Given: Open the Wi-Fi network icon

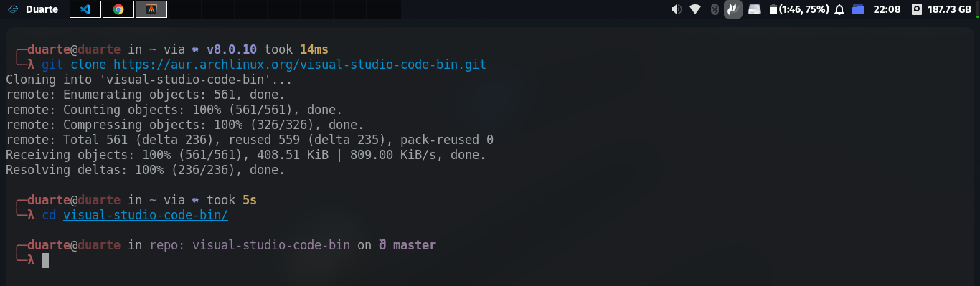Looking at the screenshot, I should 695,9.
